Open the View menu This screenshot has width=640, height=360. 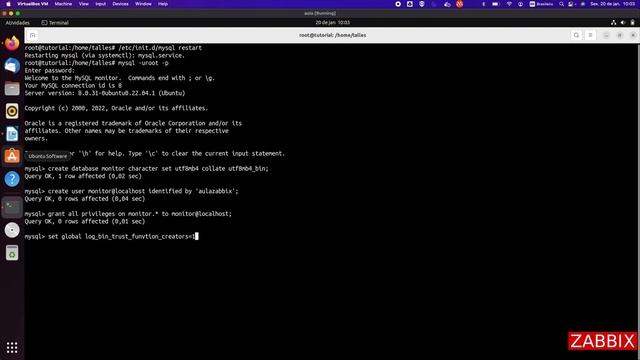click(x=84, y=4)
